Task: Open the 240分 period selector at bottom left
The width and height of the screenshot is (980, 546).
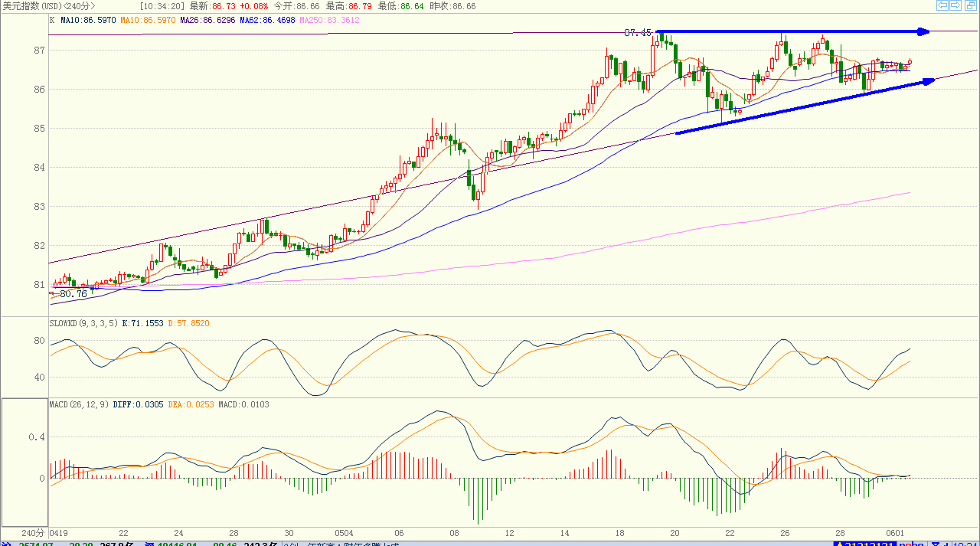Action: [33, 532]
